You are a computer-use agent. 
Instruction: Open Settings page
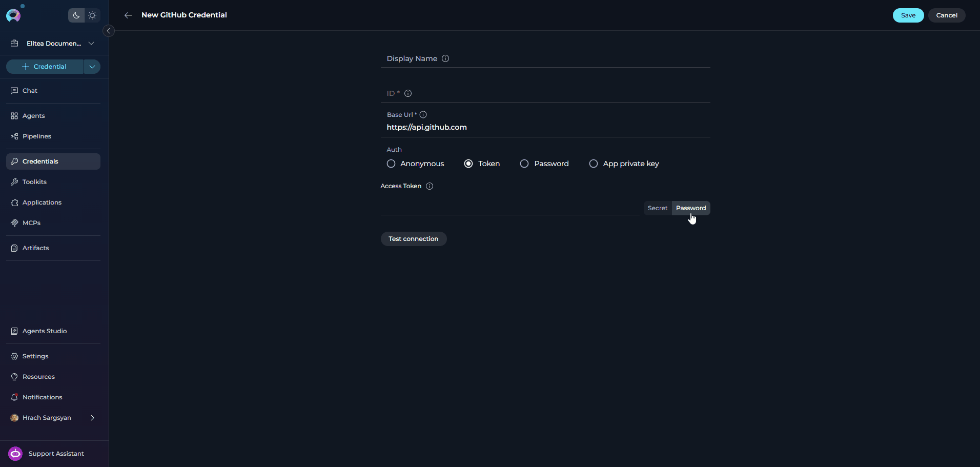point(53,356)
